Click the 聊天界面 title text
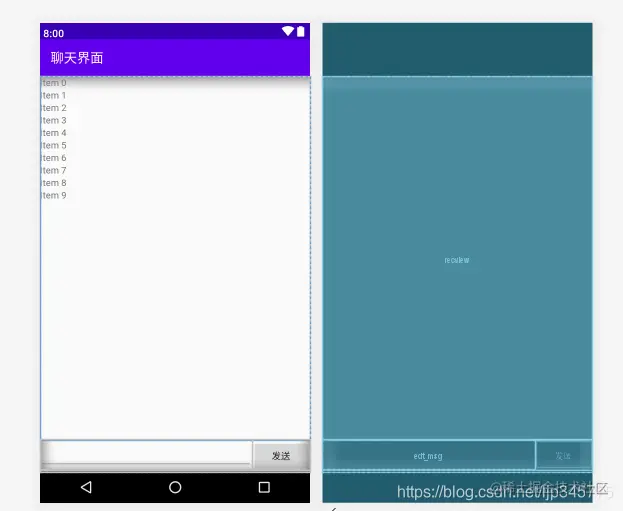The image size is (623, 511). pyautogui.click(x=77, y=58)
